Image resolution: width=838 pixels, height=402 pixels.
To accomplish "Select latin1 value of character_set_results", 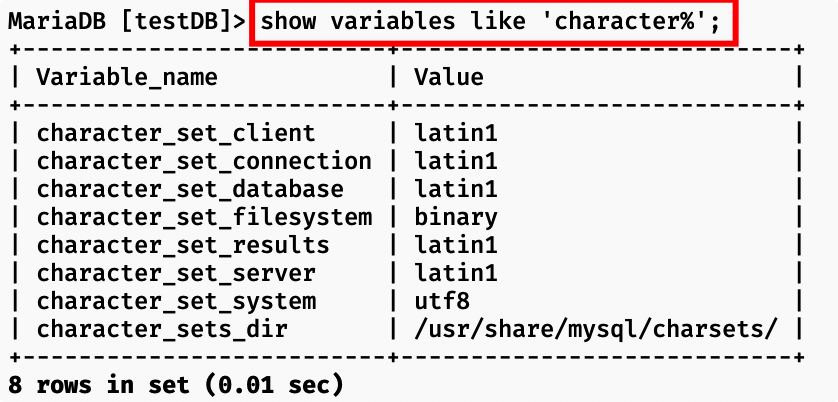I will [456, 245].
